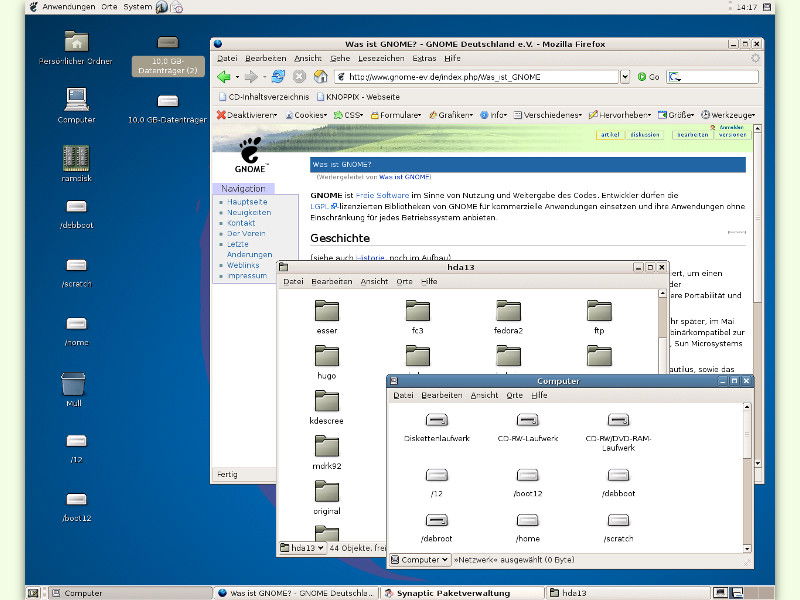Viewport: 800px width, 600px height.
Task: Select highlighted 10,0 GB-Datenträger (2) icon
Action: 168,56
